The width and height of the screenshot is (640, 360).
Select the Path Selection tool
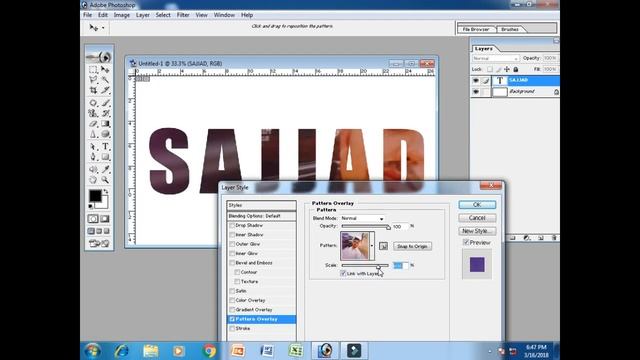[x=93, y=146]
